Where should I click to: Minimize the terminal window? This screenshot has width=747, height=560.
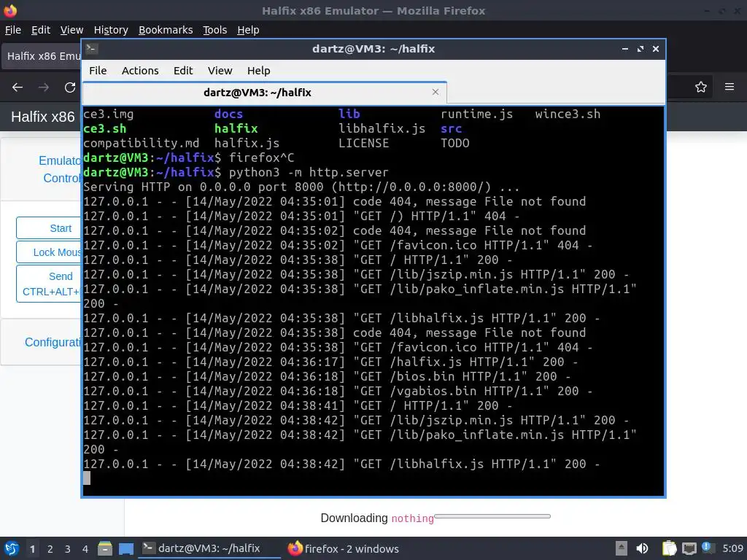(625, 49)
